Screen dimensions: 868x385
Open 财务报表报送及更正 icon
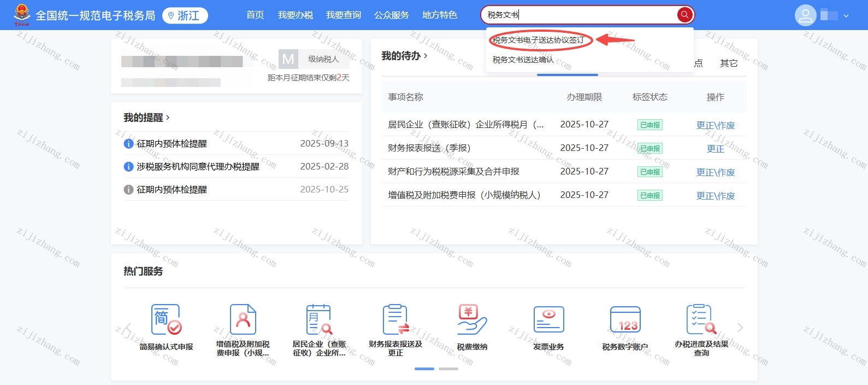point(395,320)
